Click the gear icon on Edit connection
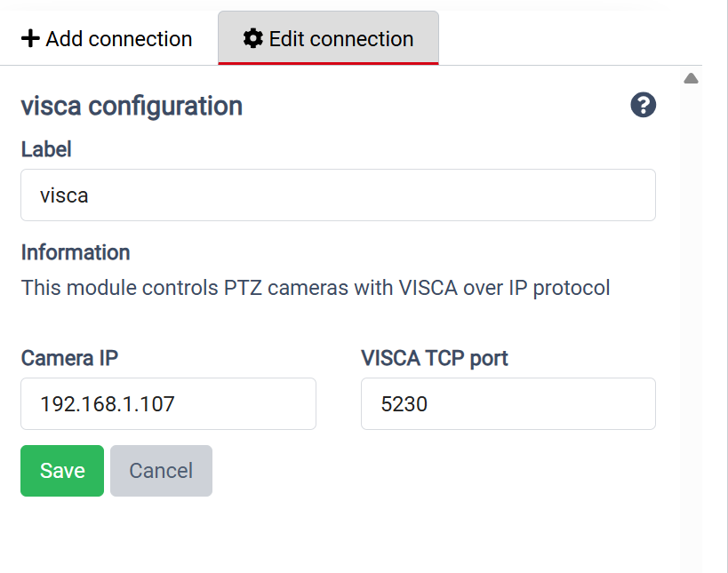Screen dimensions: 728x573 pos(253,39)
